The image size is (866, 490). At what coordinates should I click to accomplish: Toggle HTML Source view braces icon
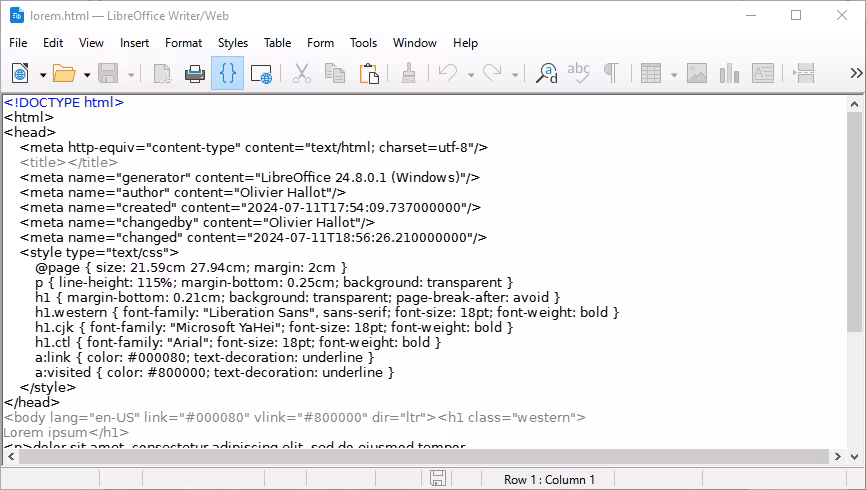(x=228, y=73)
